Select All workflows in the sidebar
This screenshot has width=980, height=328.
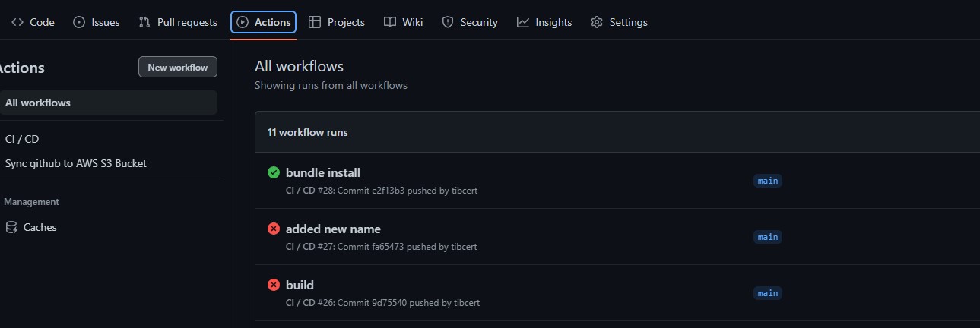pos(38,102)
